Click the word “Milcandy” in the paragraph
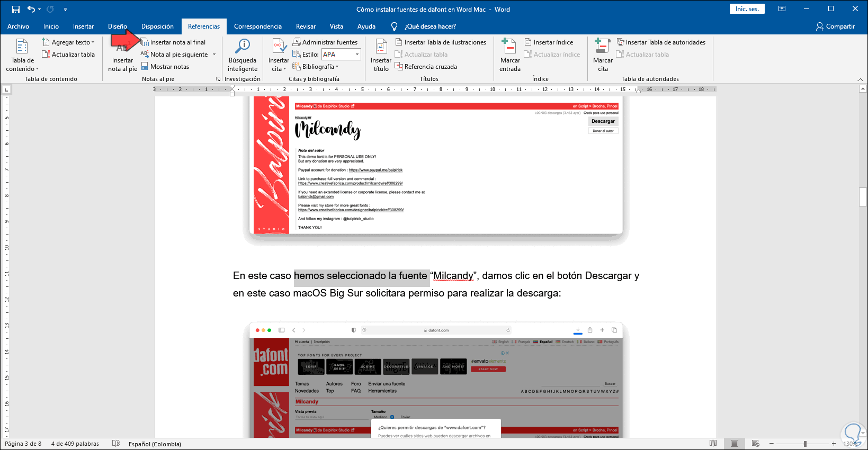Viewport: 868px width, 450px height. [x=453, y=276]
